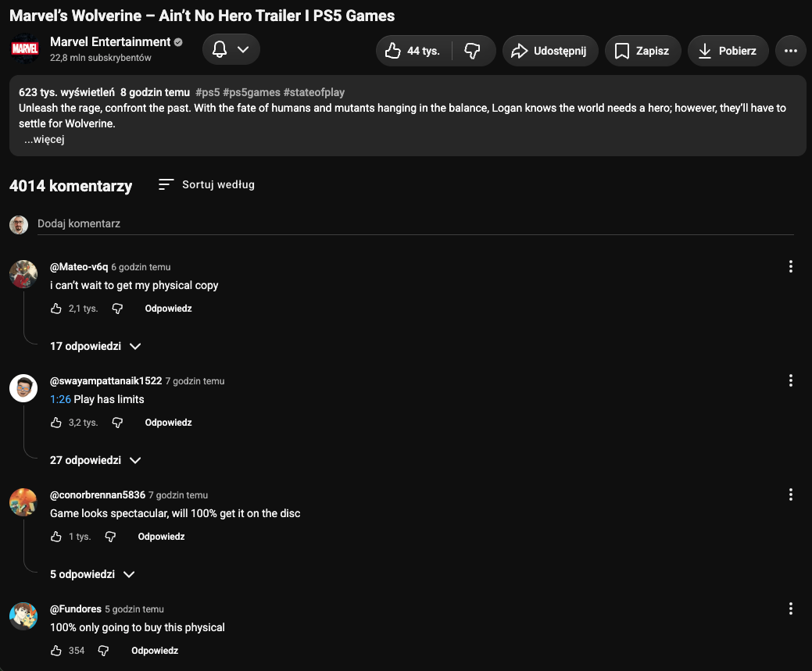Open @Fundores profile avatar
This screenshot has width=812, height=671.
[x=23, y=616]
